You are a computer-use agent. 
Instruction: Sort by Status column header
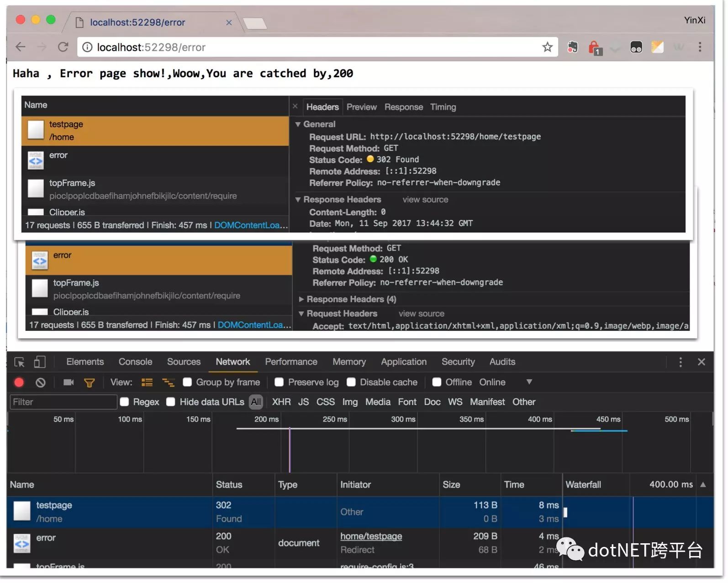pyautogui.click(x=244, y=485)
